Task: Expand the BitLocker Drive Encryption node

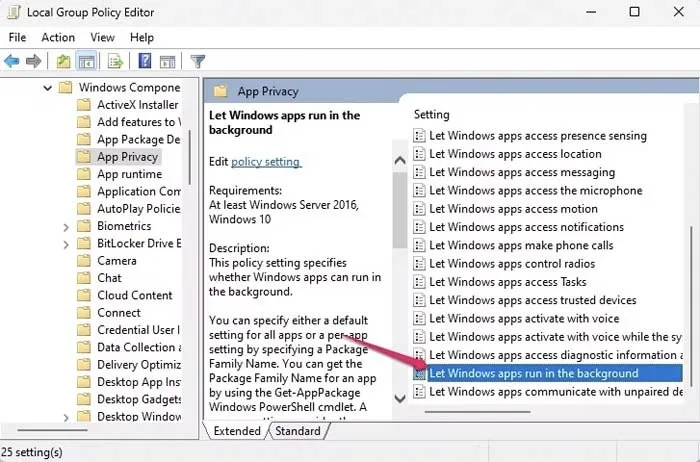Action: [66, 244]
